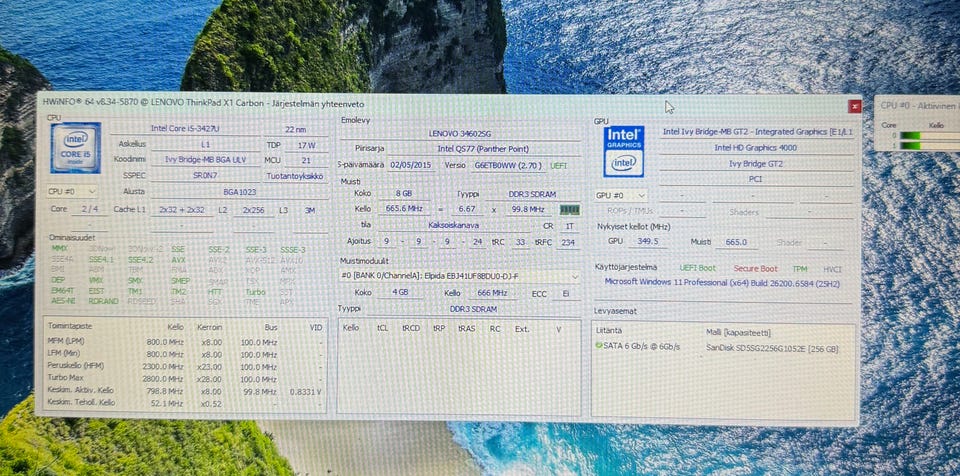
Task: Click the Intel QS77 (Panther Point) chipset
Action: pyautogui.click(x=483, y=149)
